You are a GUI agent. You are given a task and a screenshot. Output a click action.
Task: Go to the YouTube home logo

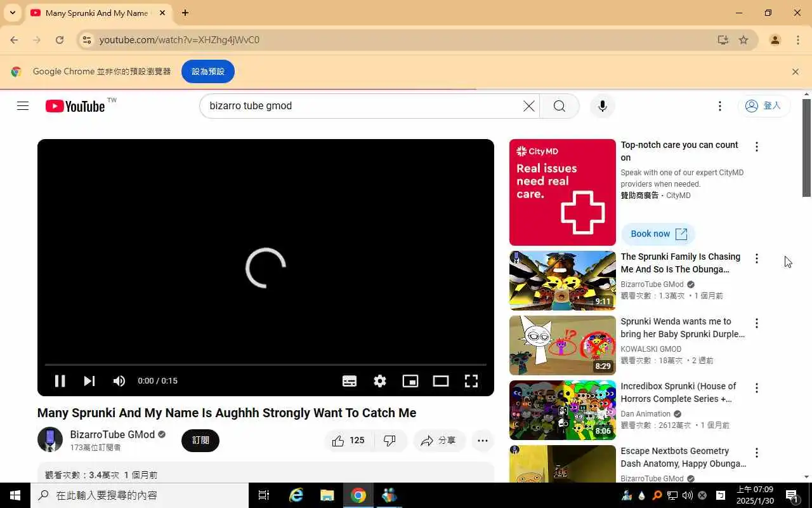tap(75, 106)
